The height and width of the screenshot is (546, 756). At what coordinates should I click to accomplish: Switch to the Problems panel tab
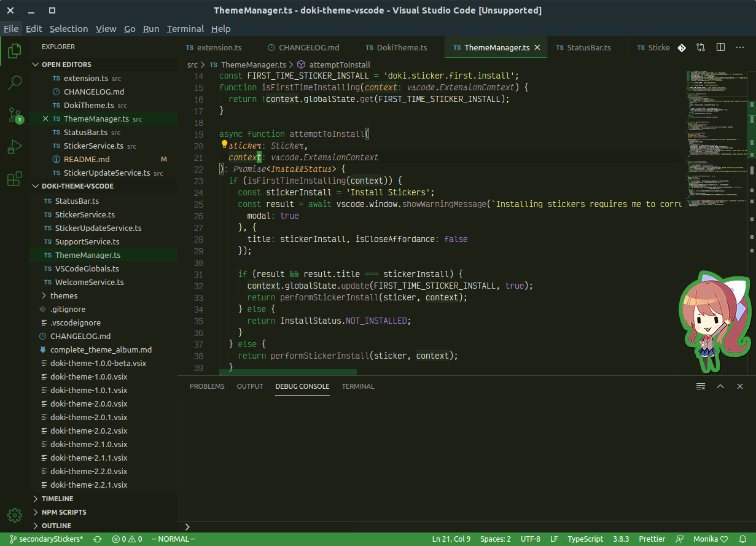[207, 386]
